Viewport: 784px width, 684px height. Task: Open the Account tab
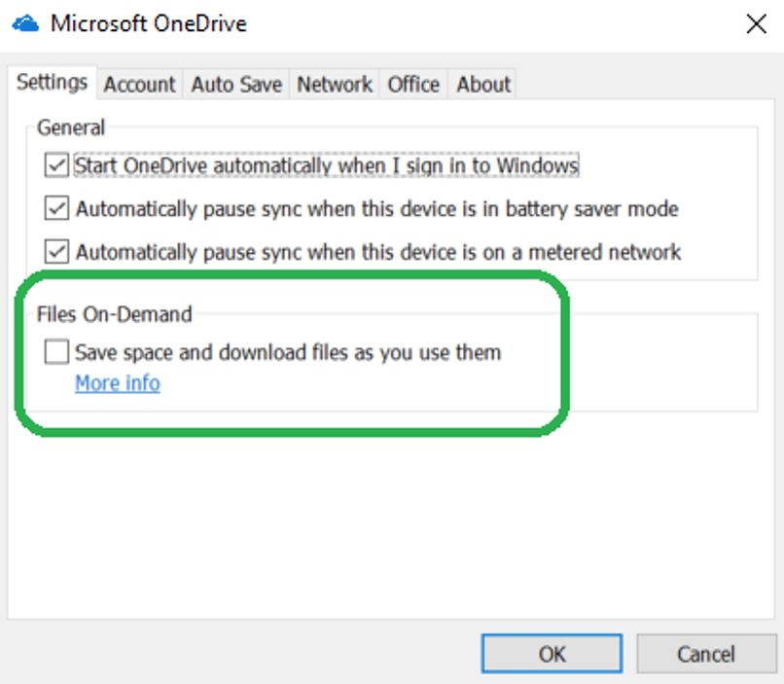(x=139, y=85)
